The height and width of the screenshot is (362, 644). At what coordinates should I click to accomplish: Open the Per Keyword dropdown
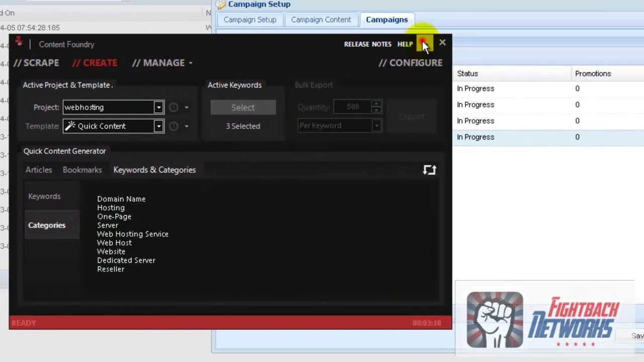(376, 126)
